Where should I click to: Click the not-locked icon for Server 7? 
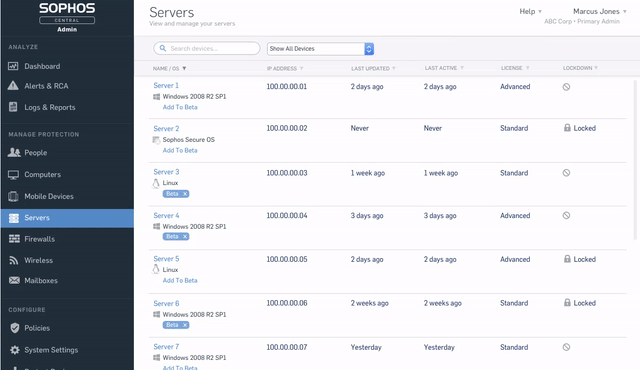[566, 347]
